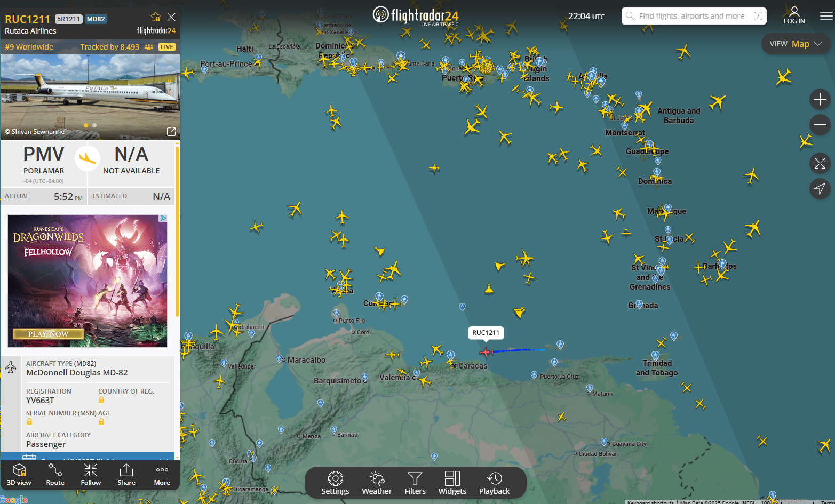Viewport: 835px width, 504px height.
Task: Share this flight
Action: click(126, 474)
